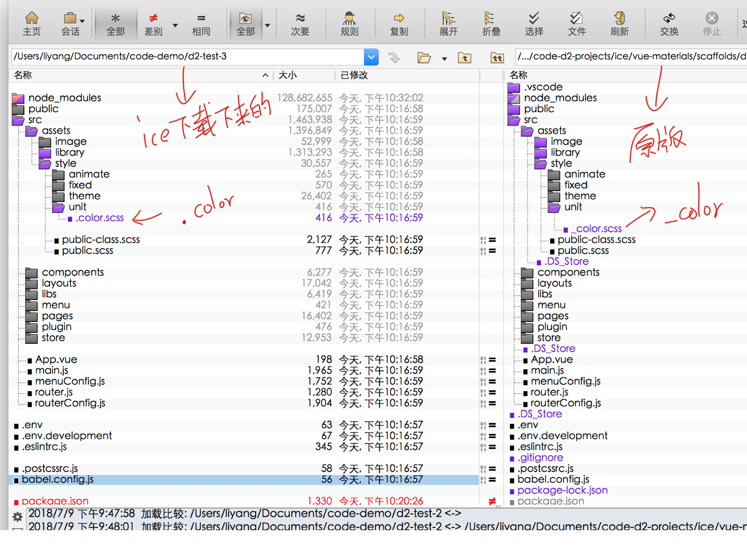The image size is (747, 560).
Task: Open dropdown arrow beside browse folder button
Action: pyautogui.click(x=445, y=59)
